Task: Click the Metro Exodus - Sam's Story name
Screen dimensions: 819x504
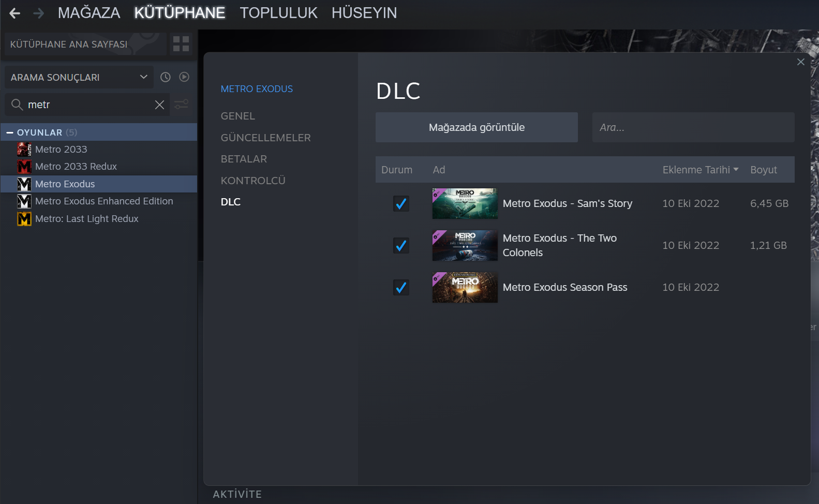Action: pyautogui.click(x=568, y=203)
